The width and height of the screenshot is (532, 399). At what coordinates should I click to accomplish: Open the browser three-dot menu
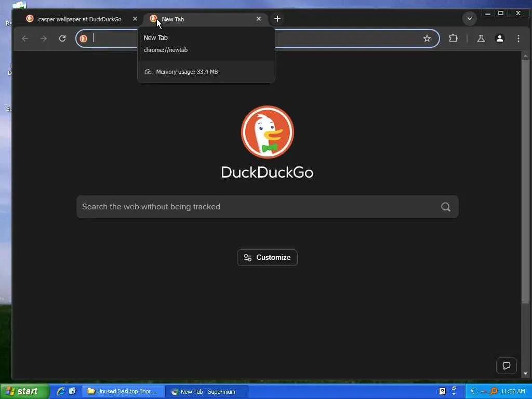(x=518, y=38)
